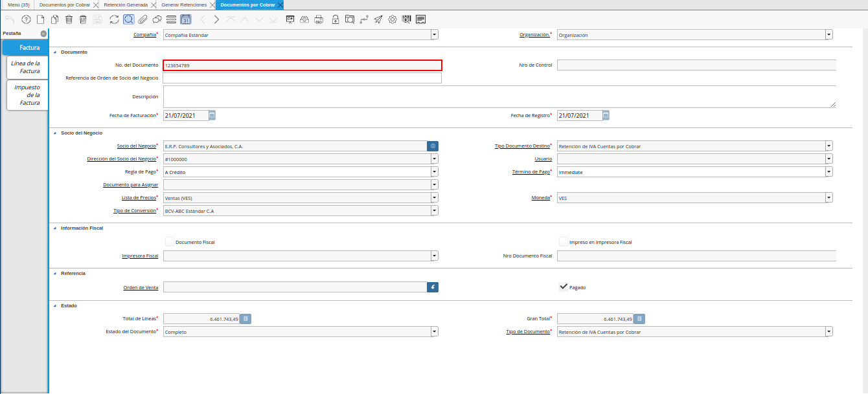Click the Print printer icon
The height and width of the screenshot is (394, 868).
(318, 19)
